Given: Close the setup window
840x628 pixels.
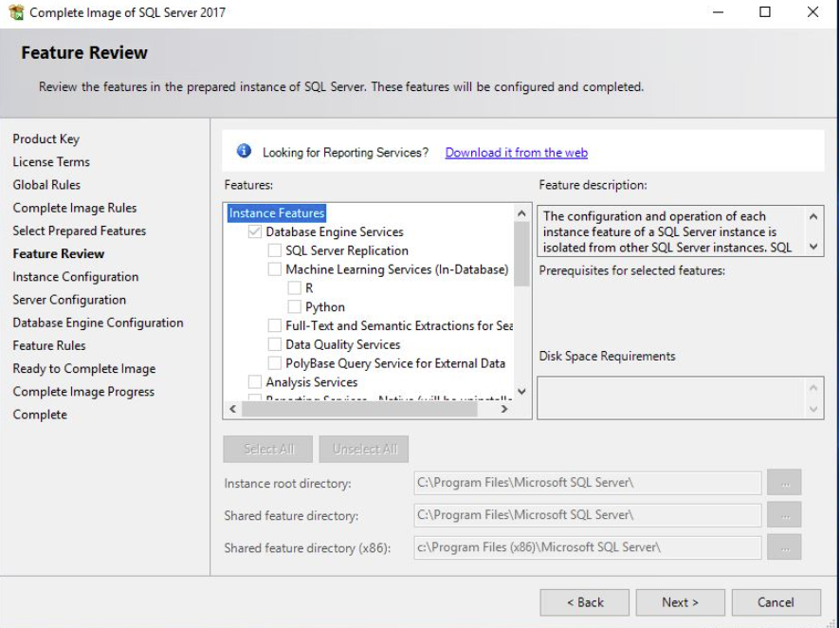Looking at the screenshot, I should (813, 11).
